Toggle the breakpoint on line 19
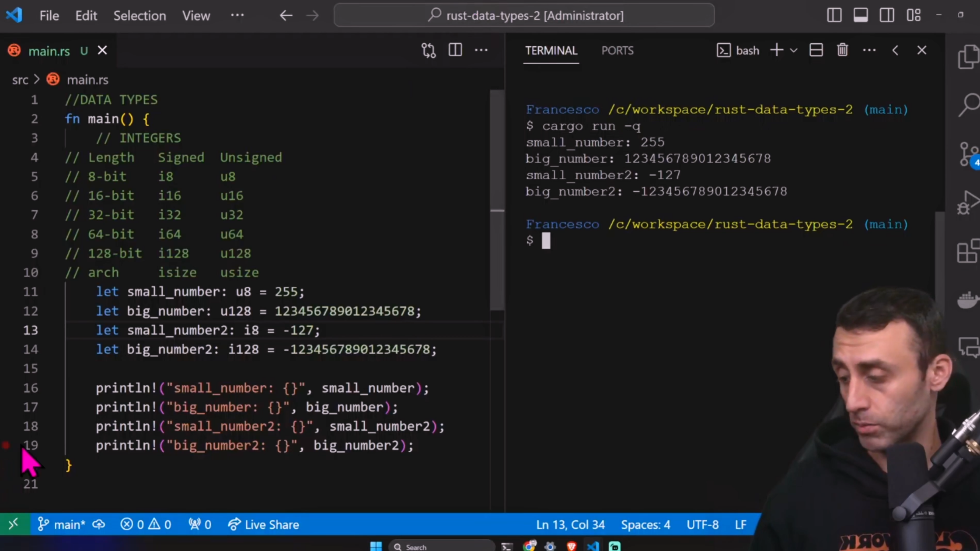Screen dimensions: 980x551 click(x=6, y=445)
